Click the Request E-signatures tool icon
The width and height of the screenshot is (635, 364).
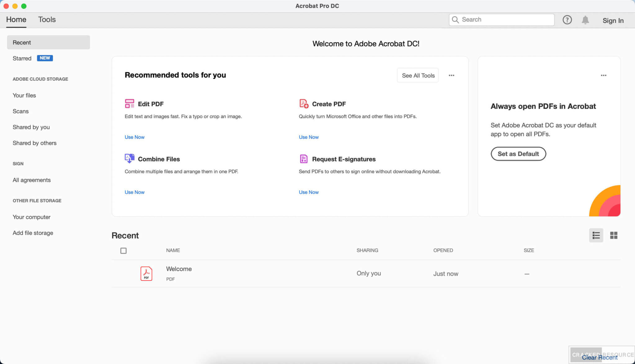tap(304, 159)
